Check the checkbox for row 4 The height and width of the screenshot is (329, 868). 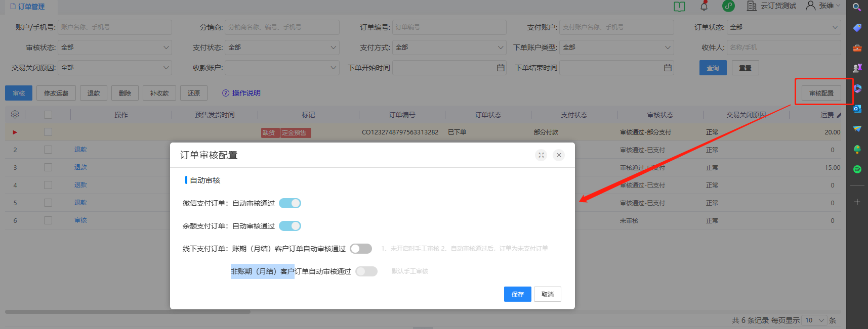(48, 185)
